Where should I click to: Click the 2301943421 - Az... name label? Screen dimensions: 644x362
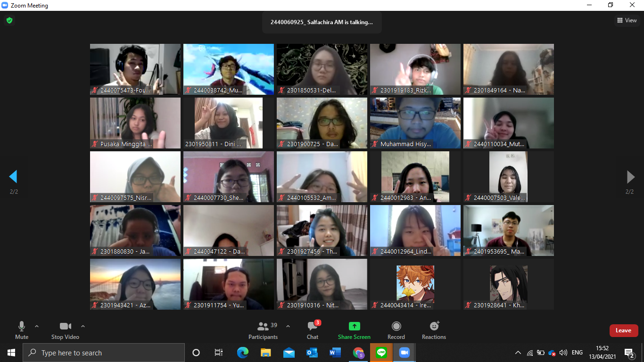coord(121,305)
